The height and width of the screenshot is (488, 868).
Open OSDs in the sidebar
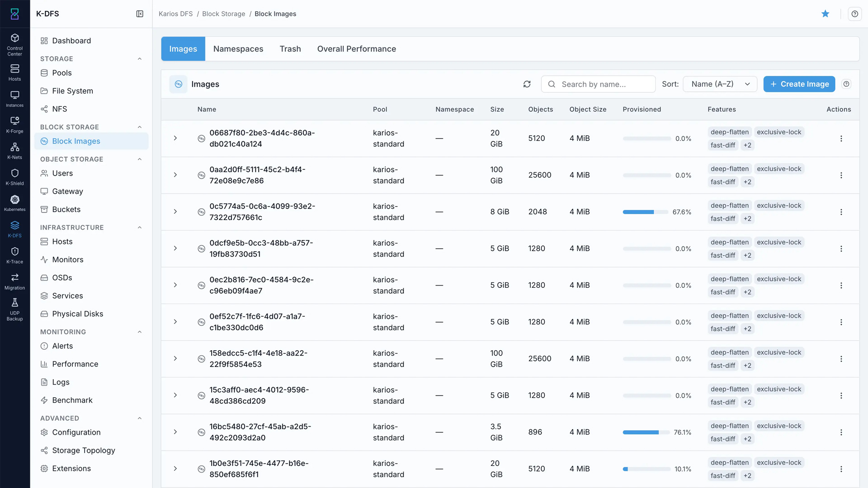(x=91, y=277)
